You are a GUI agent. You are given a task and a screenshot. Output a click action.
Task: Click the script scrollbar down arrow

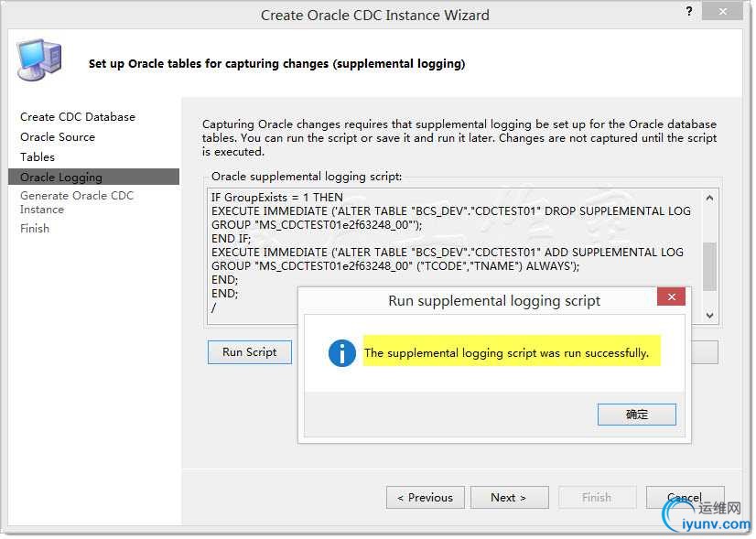709,316
